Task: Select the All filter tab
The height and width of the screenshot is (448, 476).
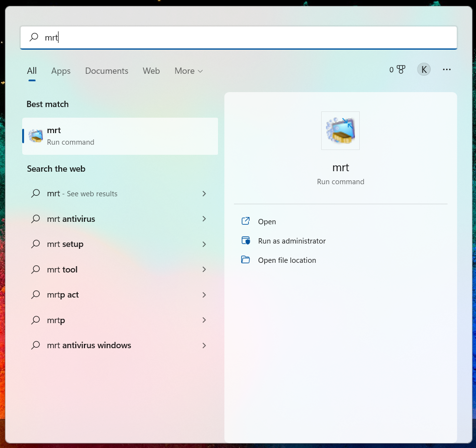Action: 32,71
